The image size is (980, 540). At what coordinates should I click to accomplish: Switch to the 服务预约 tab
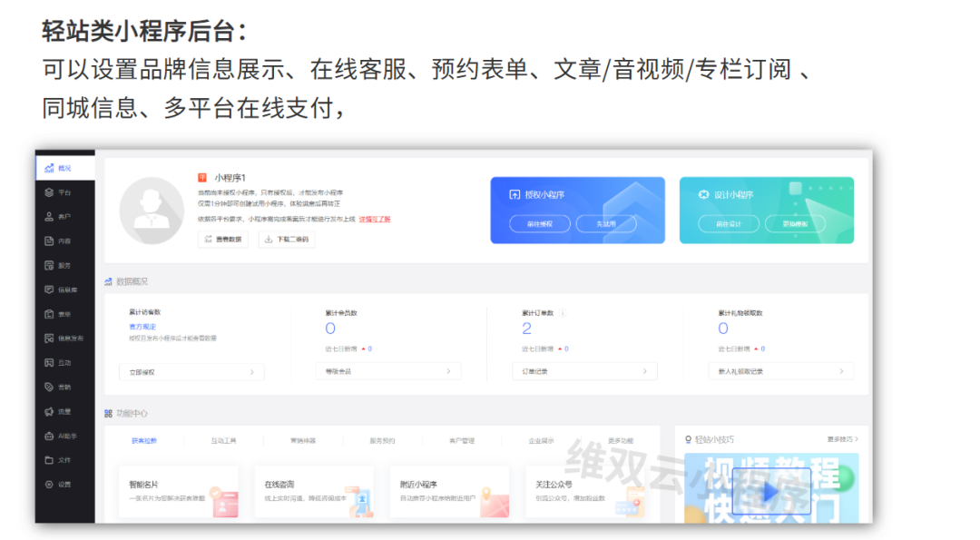(x=381, y=441)
